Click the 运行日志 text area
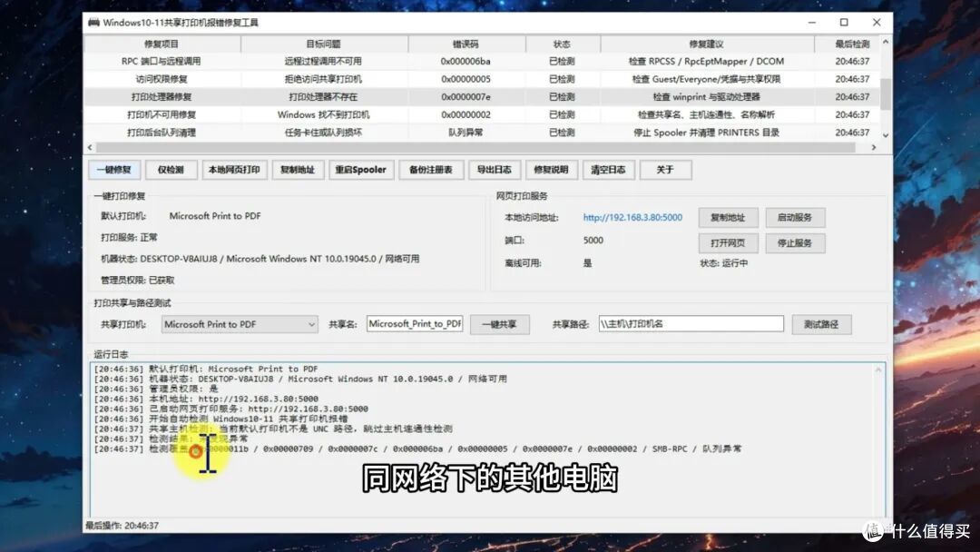 [487, 440]
